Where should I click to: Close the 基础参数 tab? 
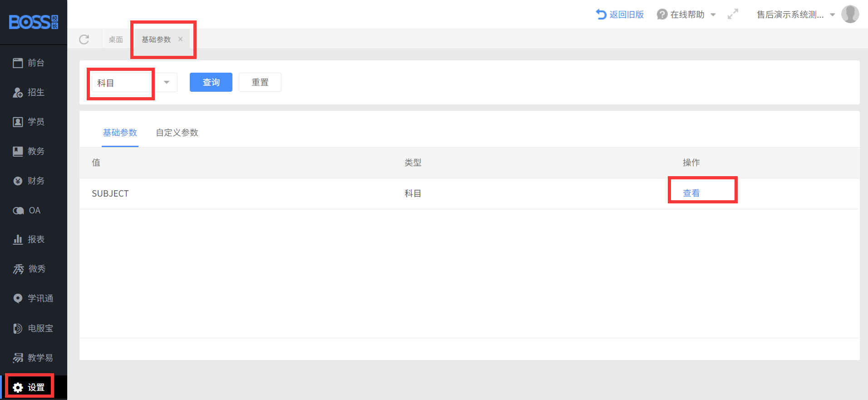tap(181, 39)
